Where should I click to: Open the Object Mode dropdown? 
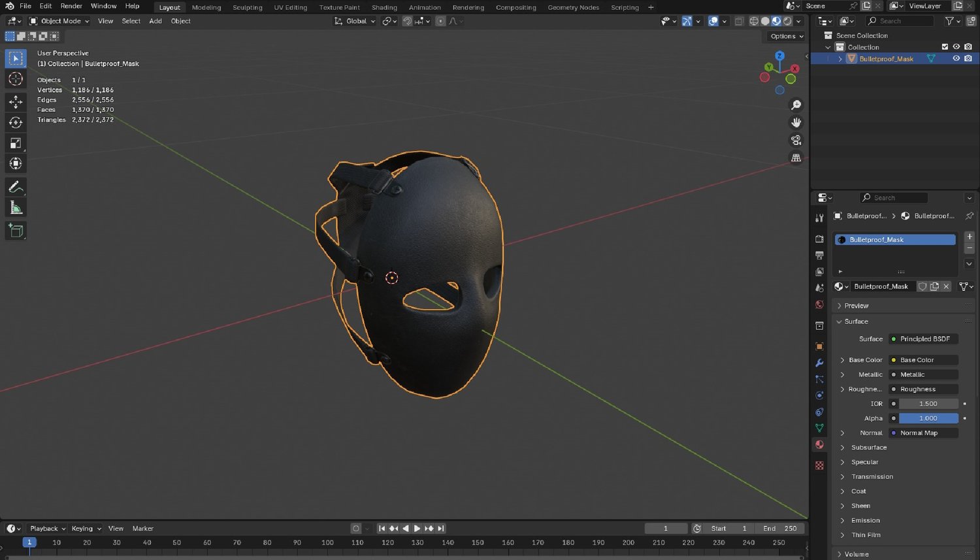pos(59,21)
